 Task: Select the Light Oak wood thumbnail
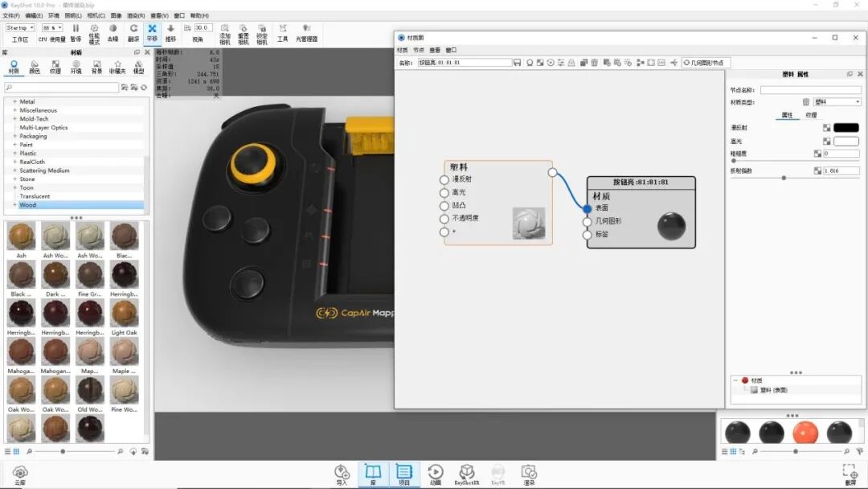click(124, 313)
